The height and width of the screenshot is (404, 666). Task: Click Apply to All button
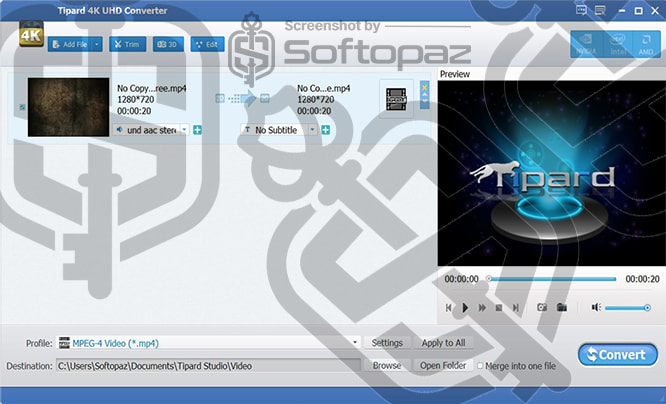point(443,343)
